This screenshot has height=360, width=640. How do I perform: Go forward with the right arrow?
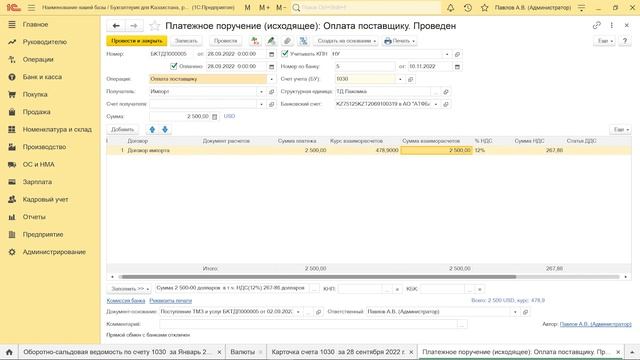(x=134, y=26)
